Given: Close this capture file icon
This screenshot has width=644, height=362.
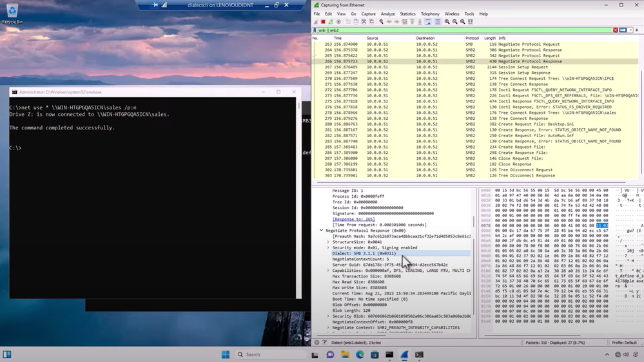Looking at the screenshot, I should coord(364,22).
